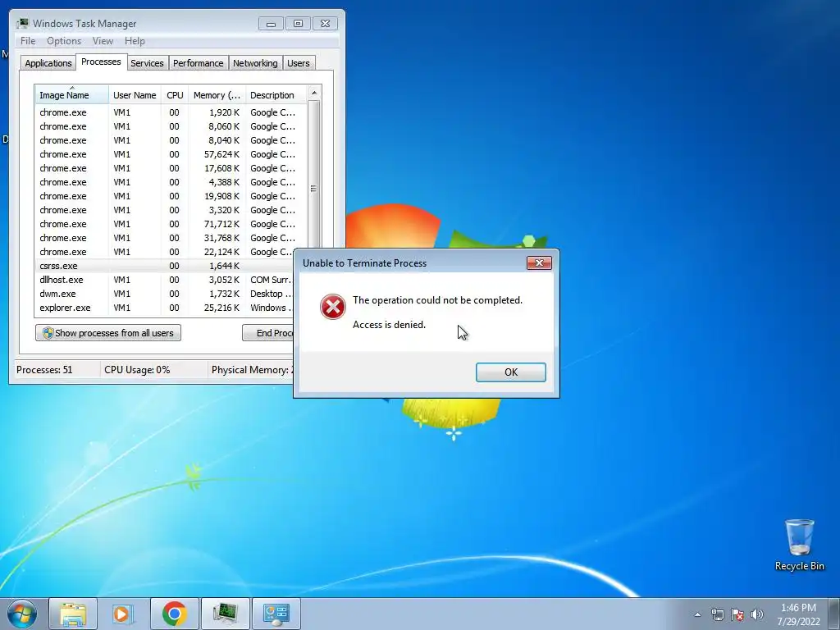The width and height of the screenshot is (840, 630).
Task: Sort by Image Name column header
Action: 72,95
